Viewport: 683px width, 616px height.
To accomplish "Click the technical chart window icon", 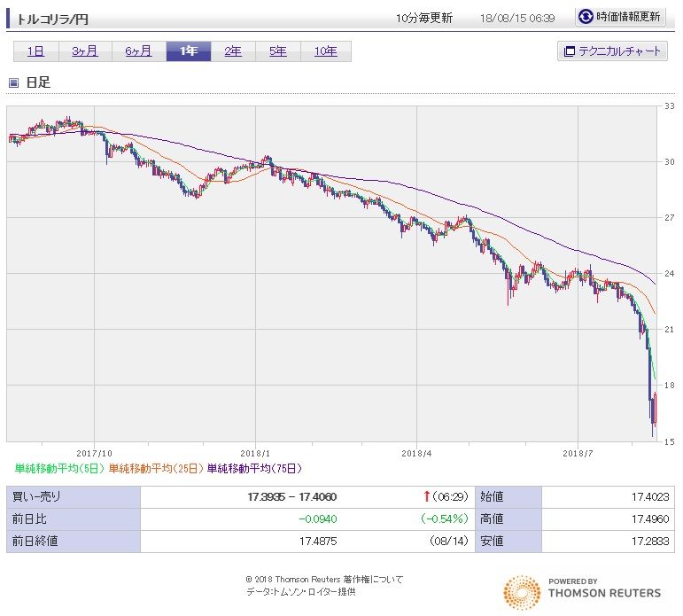I will 569,51.
